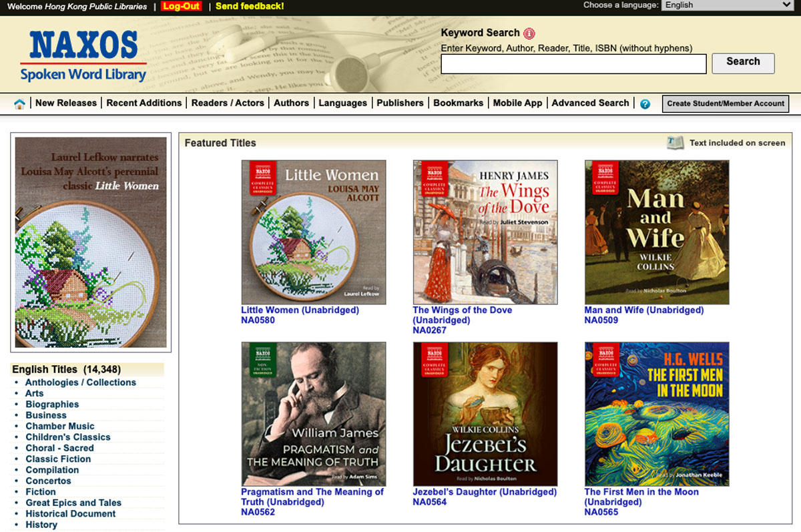Click the Text included on screen book icon
The width and height of the screenshot is (801, 532).
pos(676,143)
